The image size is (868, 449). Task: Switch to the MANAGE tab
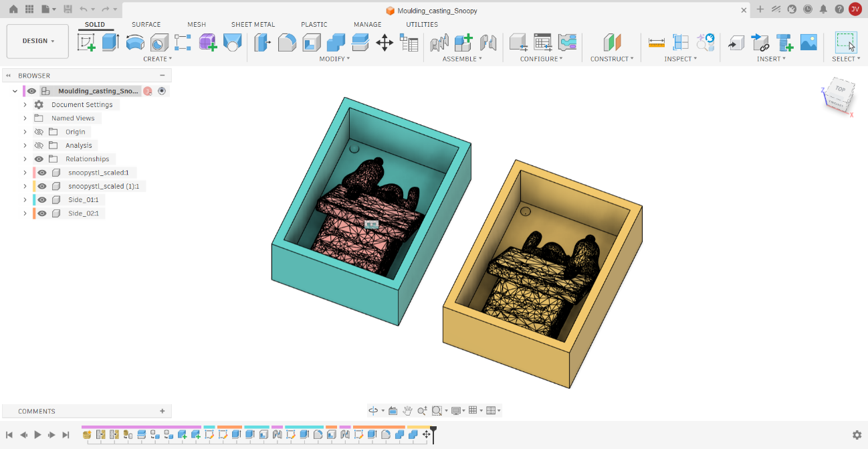367,25
